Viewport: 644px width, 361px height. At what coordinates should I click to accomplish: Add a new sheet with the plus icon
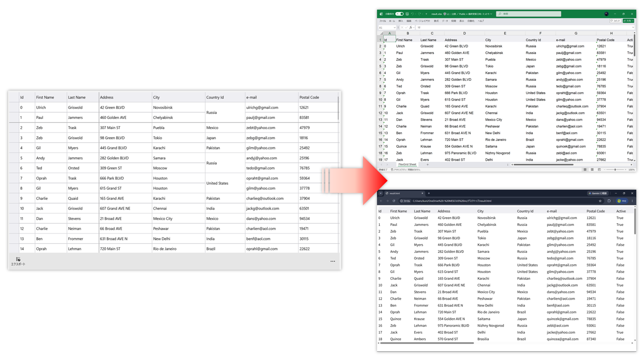(x=427, y=165)
